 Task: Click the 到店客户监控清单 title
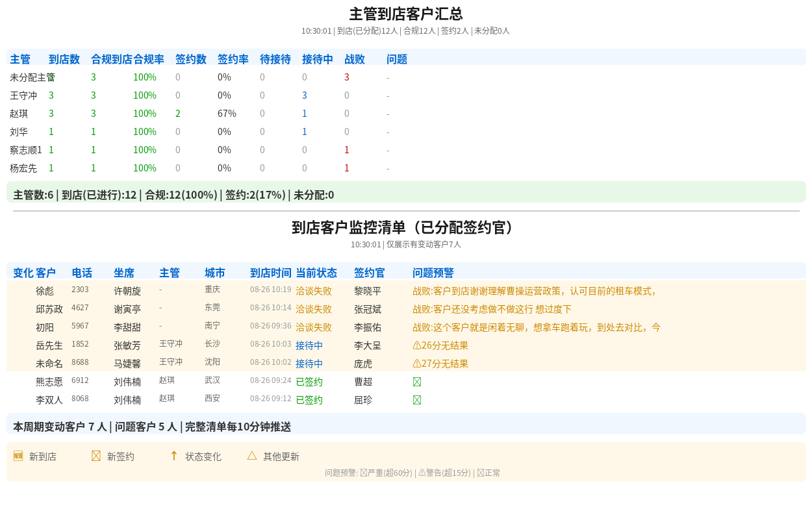click(406, 227)
